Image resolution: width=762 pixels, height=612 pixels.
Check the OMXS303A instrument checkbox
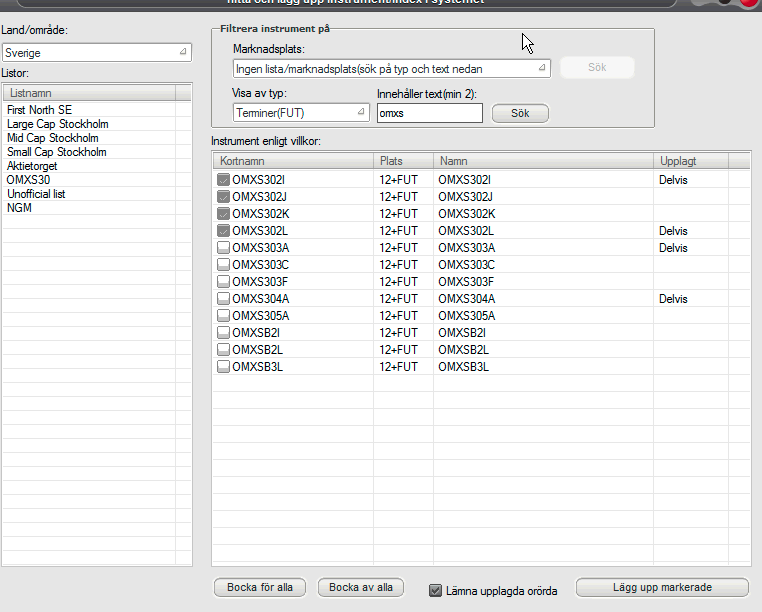point(223,247)
